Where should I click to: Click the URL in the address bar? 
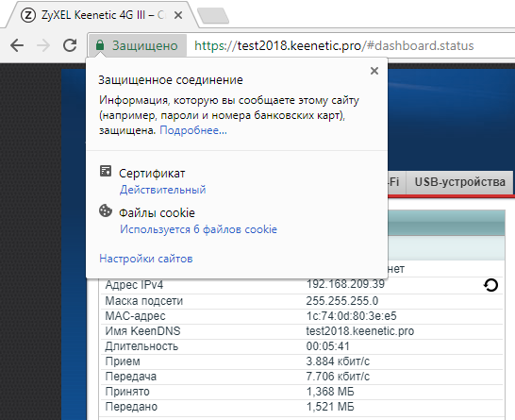pos(334,45)
